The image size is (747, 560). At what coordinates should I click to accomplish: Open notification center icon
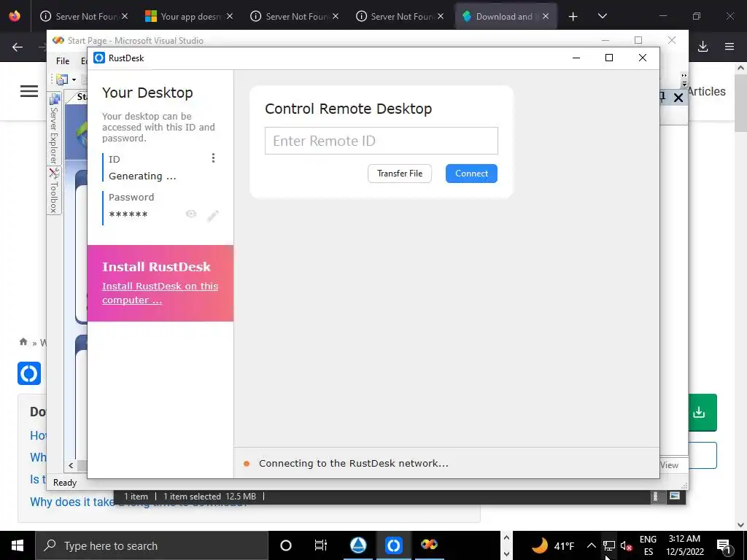point(724,545)
